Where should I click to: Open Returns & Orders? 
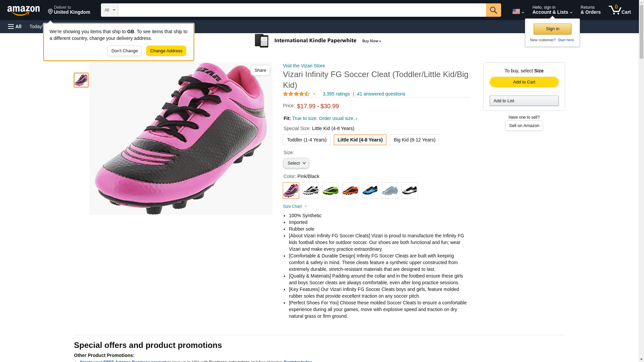point(590,10)
